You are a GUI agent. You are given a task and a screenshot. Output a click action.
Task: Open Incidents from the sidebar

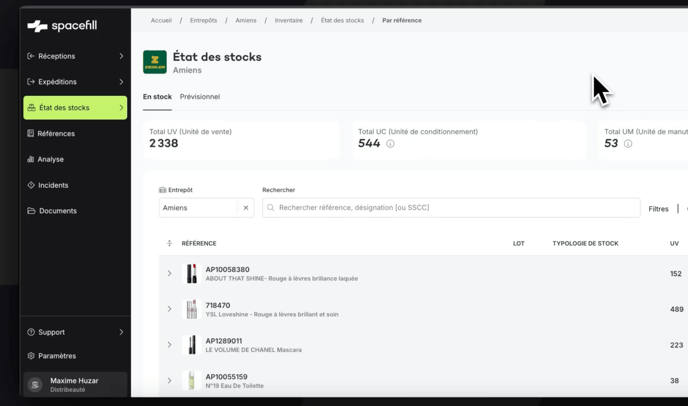pyautogui.click(x=53, y=185)
